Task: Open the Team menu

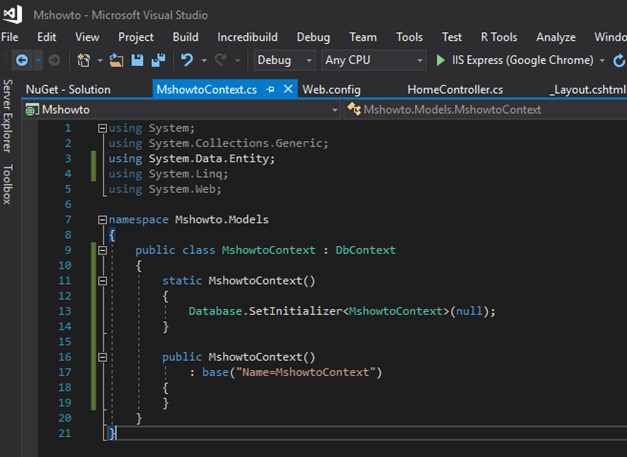Action: tap(363, 37)
